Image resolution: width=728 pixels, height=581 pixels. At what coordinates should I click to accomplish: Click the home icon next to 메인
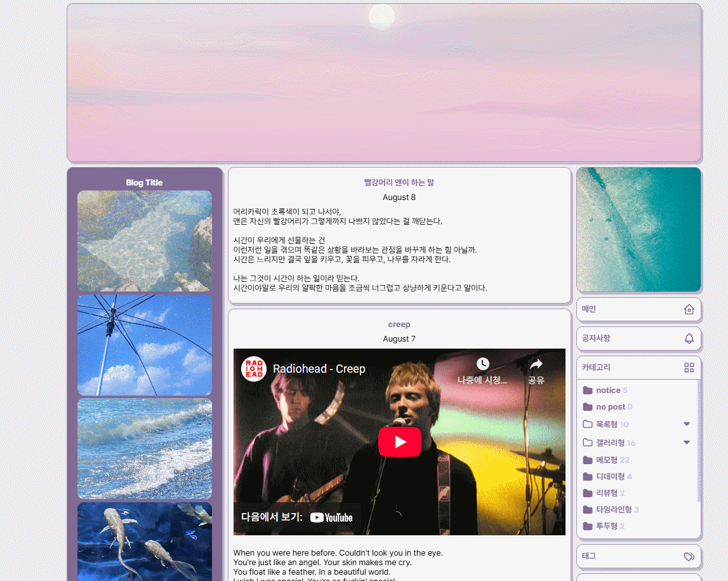click(x=689, y=309)
